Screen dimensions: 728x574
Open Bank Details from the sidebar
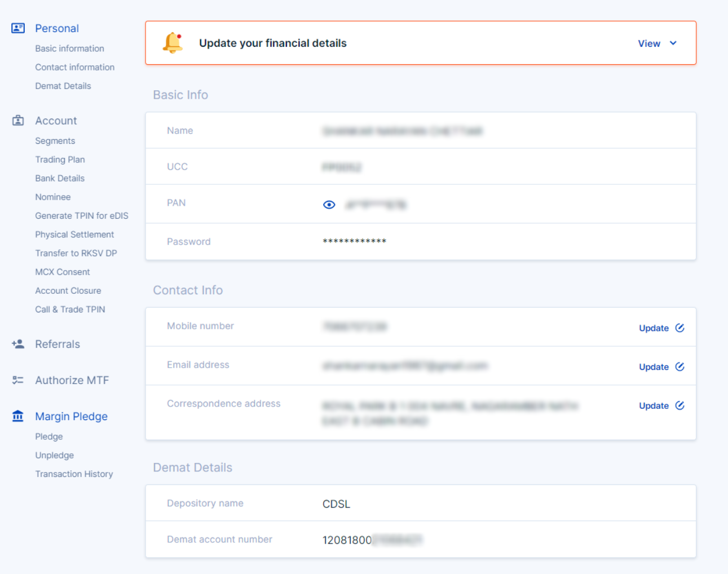[x=60, y=178]
